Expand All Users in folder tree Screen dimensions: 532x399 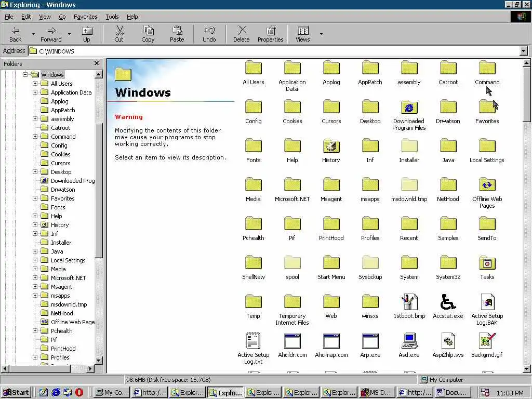click(35, 83)
